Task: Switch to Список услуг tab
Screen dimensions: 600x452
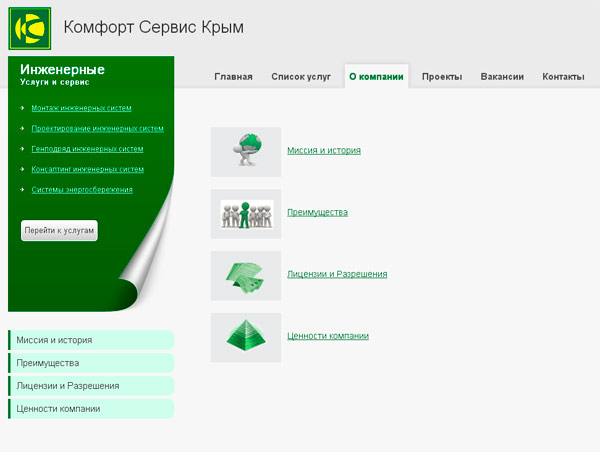Action: tap(301, 77)
